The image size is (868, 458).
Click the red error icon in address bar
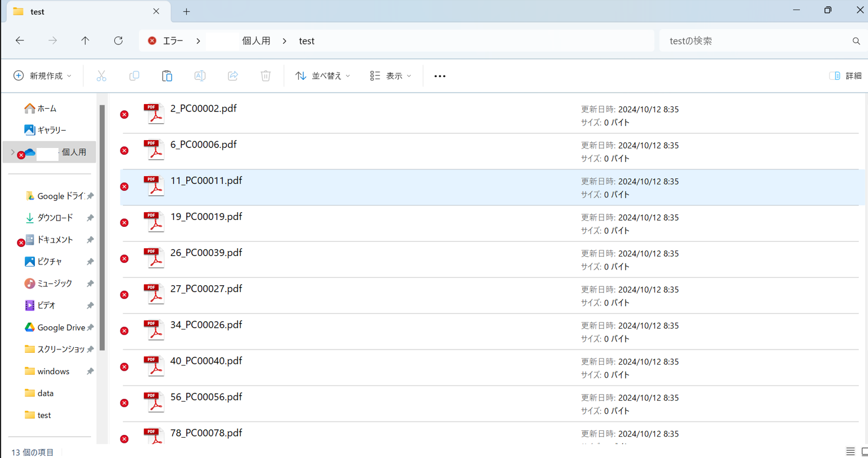pyautogui.click(x=152, y=41)
